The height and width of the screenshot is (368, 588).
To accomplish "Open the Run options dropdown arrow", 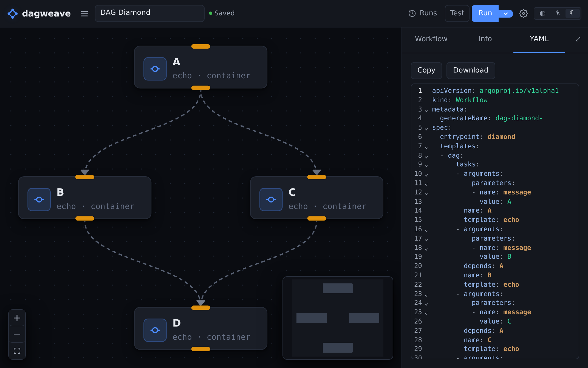I will coord(506,13).
